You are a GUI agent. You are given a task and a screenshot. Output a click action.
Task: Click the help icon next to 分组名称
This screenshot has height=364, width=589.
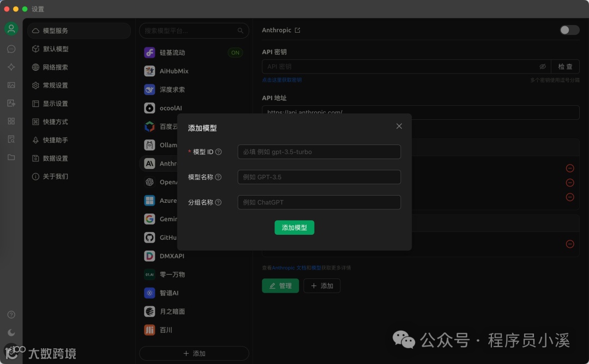pyautogui.click(x=218, y=202)
